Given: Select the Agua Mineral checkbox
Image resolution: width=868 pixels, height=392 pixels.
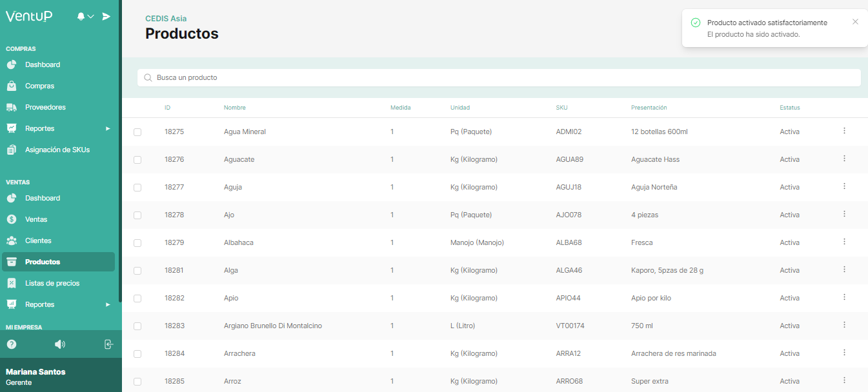Looking at the screenshot, I should coord(137,132).
